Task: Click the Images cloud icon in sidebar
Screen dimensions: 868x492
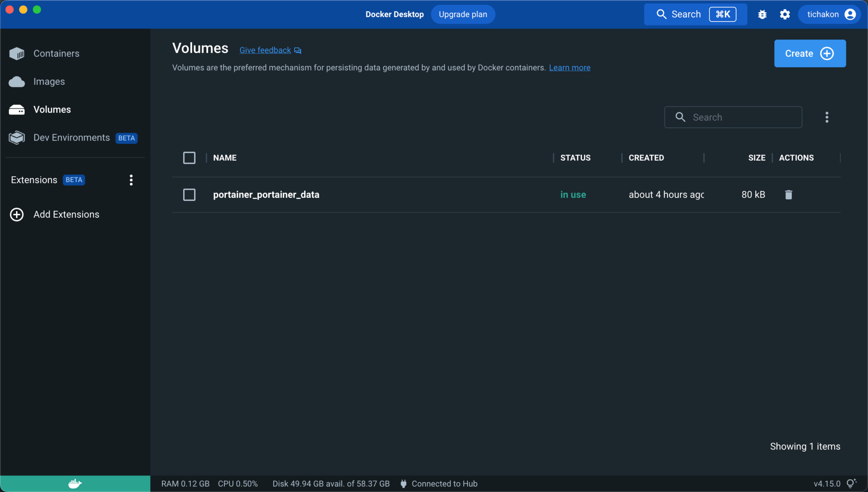Action: pyautogui.click(x=17, y=81)
